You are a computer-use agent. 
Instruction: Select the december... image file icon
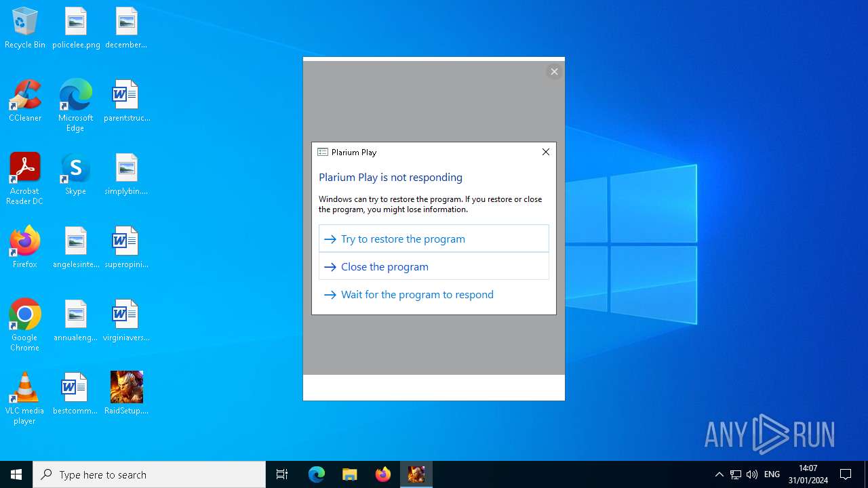tap(126, 28)
